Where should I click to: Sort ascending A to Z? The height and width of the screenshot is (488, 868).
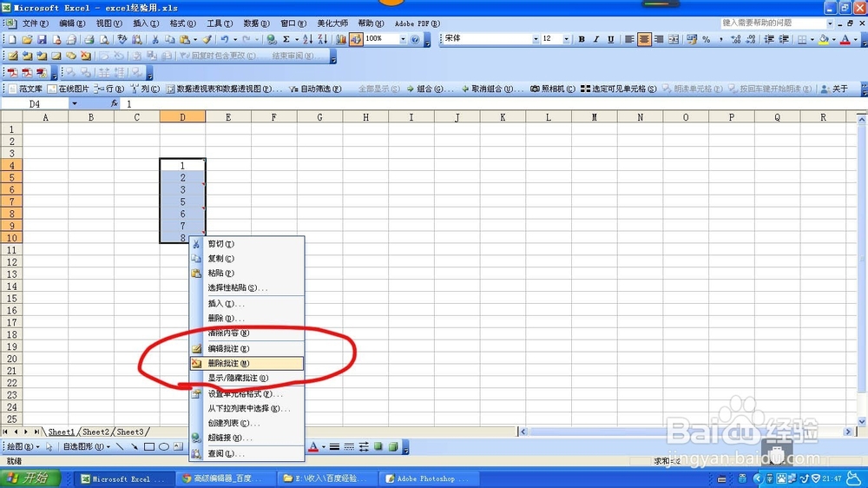point(308,39)
